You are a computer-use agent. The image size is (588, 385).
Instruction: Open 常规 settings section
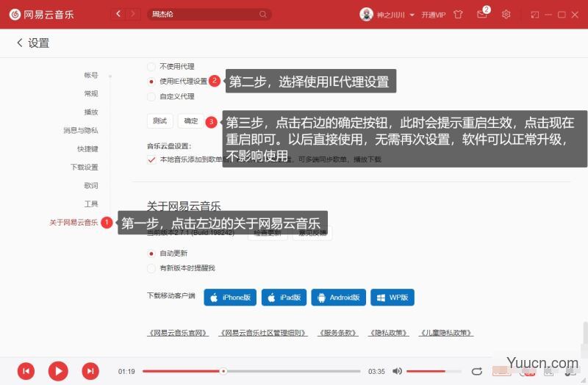pos(90,93)
